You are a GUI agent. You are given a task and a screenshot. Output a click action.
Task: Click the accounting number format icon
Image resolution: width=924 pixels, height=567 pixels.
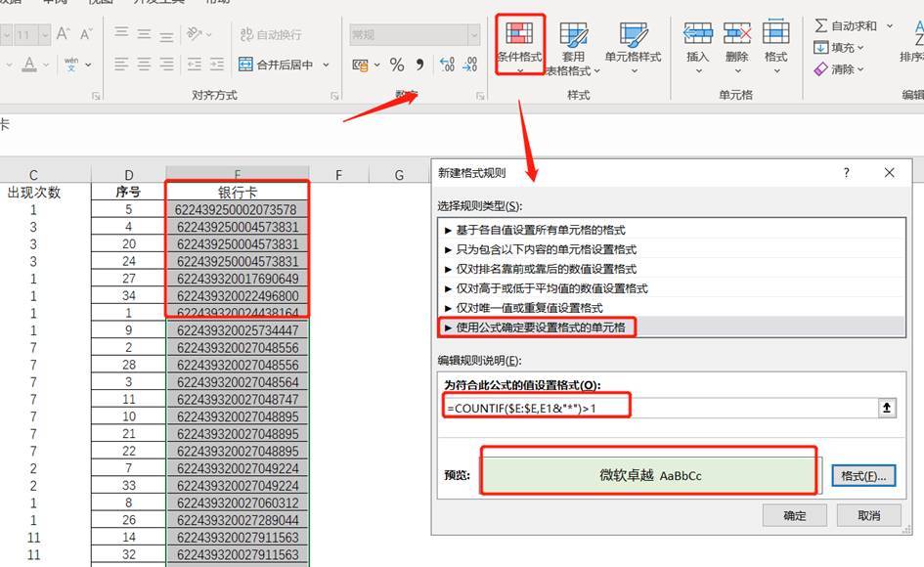coord(360,65)
